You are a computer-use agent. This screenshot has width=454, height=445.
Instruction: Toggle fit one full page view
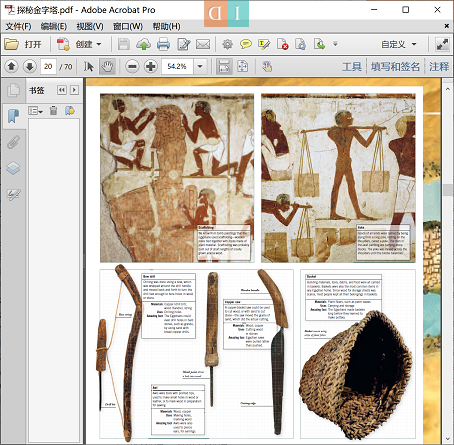pos(243,67)
